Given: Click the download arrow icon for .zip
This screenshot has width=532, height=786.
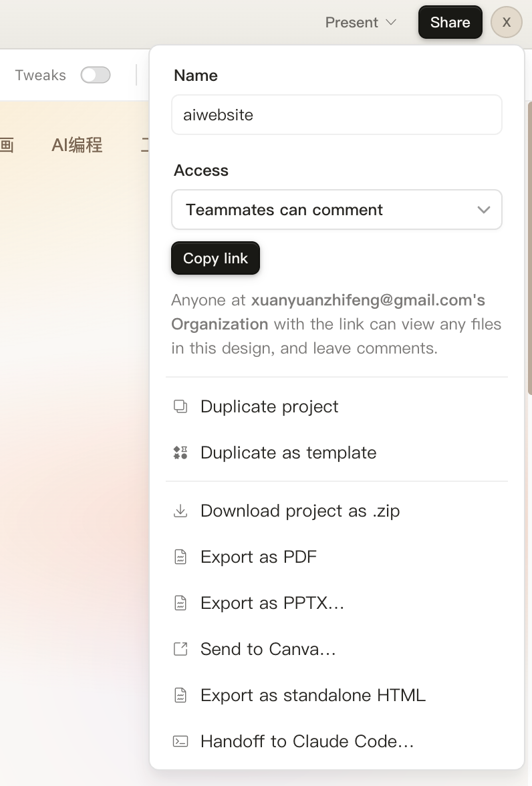Looking at the screenshot, I should (x=180, y=511).
